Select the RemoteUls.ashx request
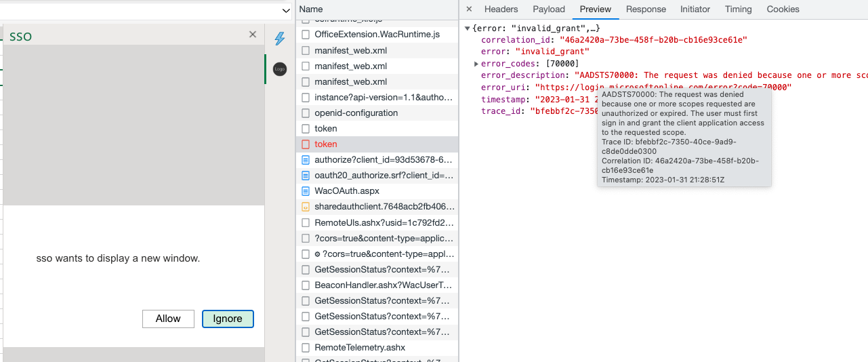This screenshot has height=362, width=868. pyautogui.click(x=377, y=222)
